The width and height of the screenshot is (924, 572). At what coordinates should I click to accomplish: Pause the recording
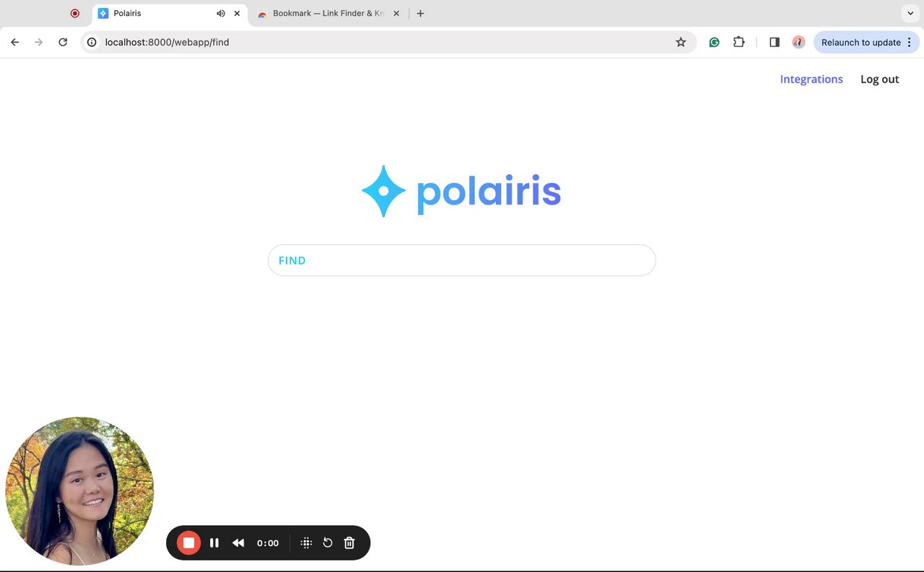214,542
